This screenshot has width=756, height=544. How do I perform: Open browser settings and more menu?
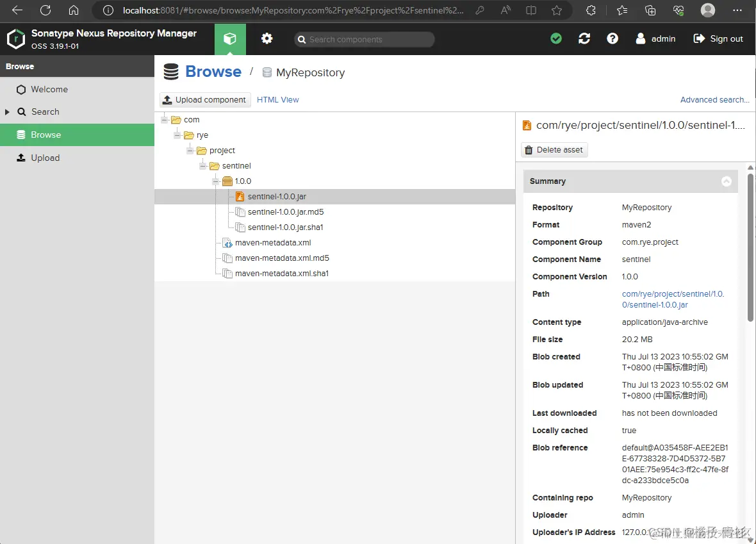point(737,10)
